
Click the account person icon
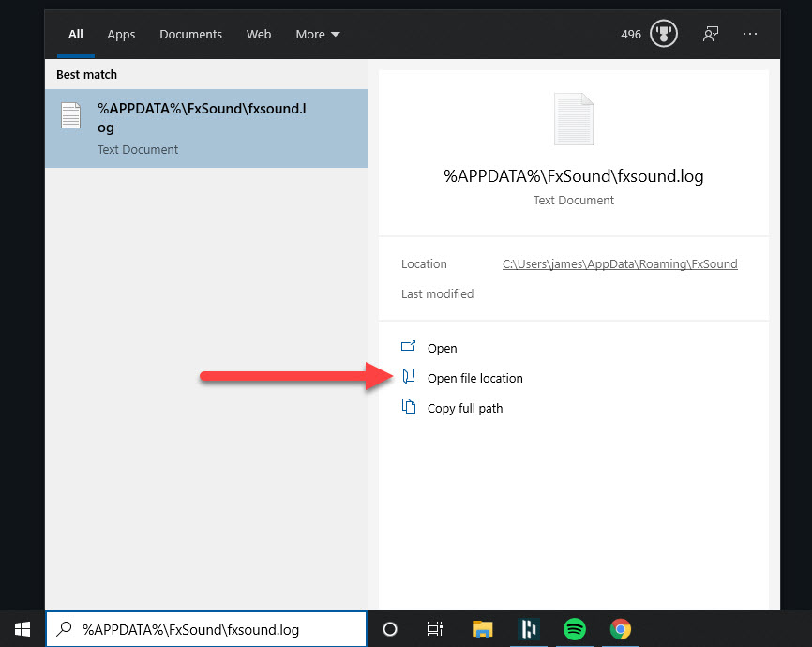[710, 33]
